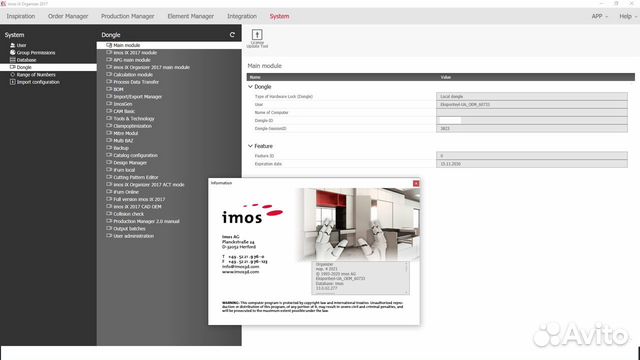Select Cutting Pattern Editor entry
The width and height of the screenshot is (640, 360).
136,178
